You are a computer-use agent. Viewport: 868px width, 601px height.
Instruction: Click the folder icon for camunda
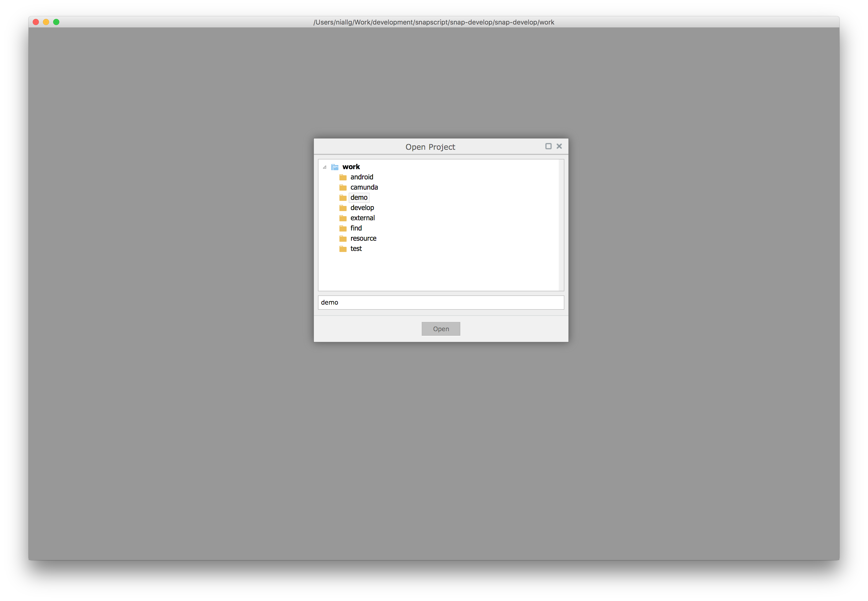pyautogui.click(x=342, y=187)
